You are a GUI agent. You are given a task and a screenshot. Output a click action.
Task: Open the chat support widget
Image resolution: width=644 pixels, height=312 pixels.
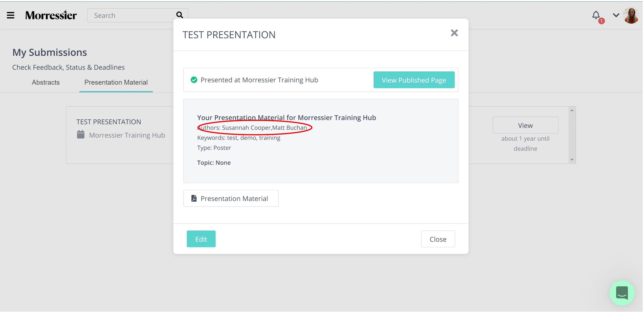click(x=622, y=293)
